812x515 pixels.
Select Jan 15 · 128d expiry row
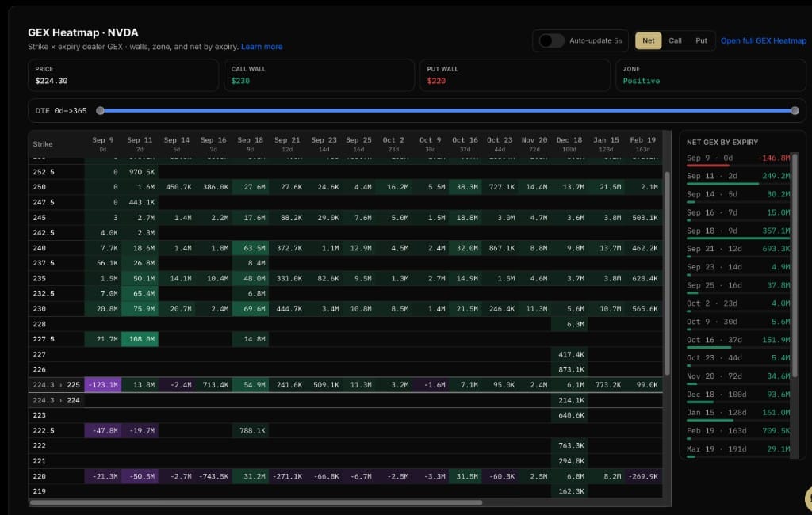point(738,414)
